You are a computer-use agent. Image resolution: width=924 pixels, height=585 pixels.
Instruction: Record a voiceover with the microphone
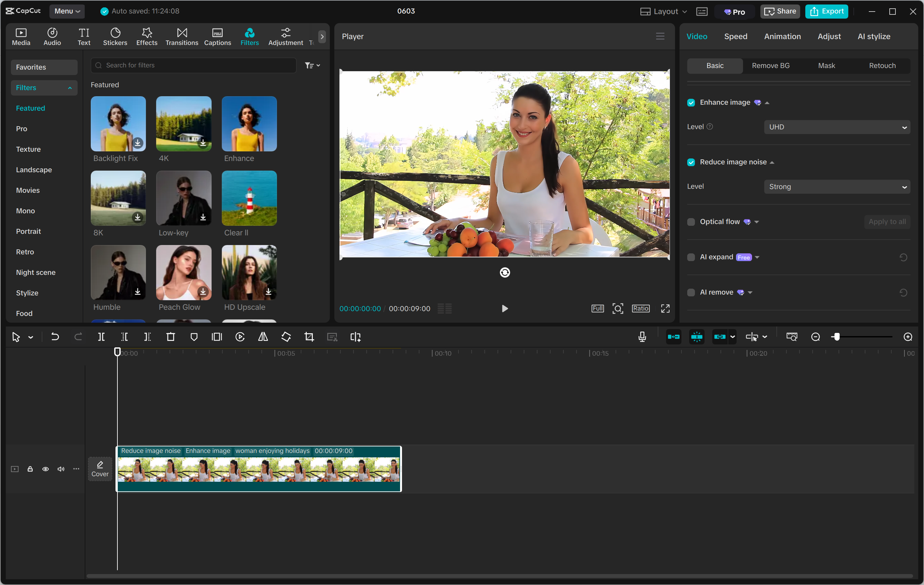642,337
